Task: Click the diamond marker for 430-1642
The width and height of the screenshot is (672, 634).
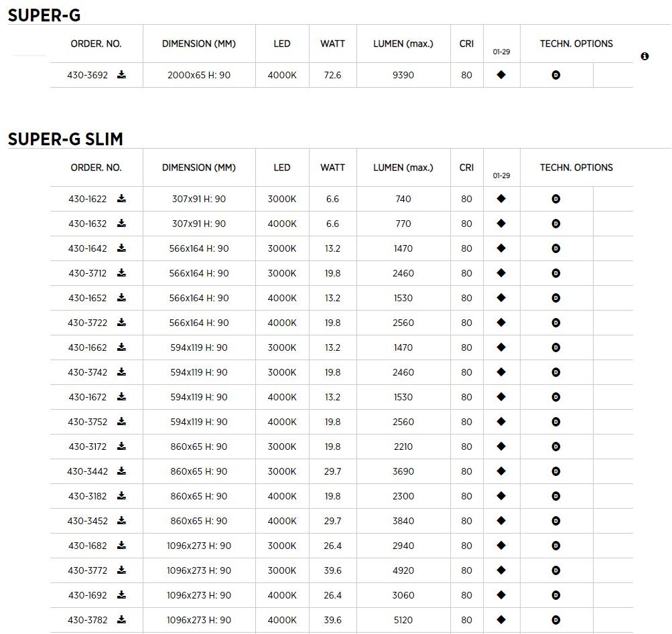Action: [x=501, y=248]
